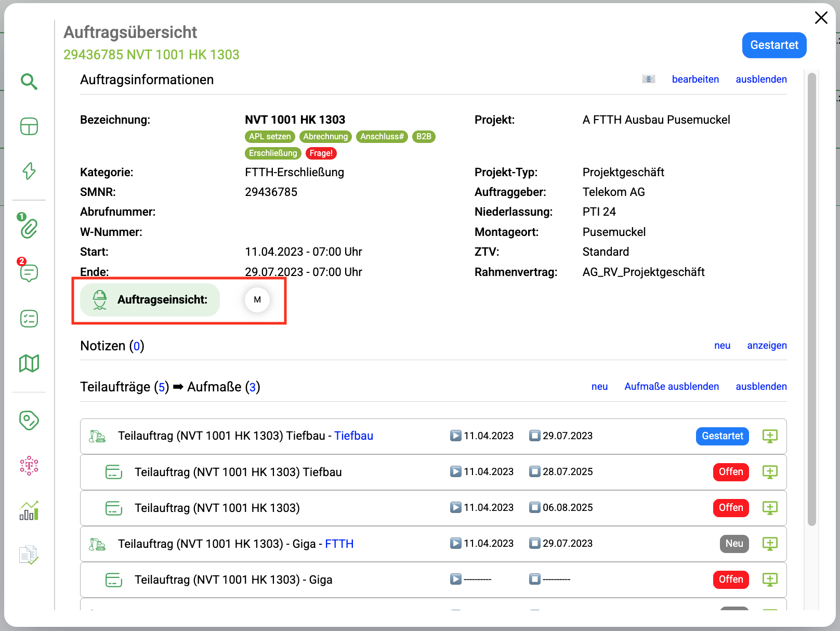The height and width of the screenshot is (631, 840).
Task: Open the tag label icon in sidebar
Action: [29, 420]
